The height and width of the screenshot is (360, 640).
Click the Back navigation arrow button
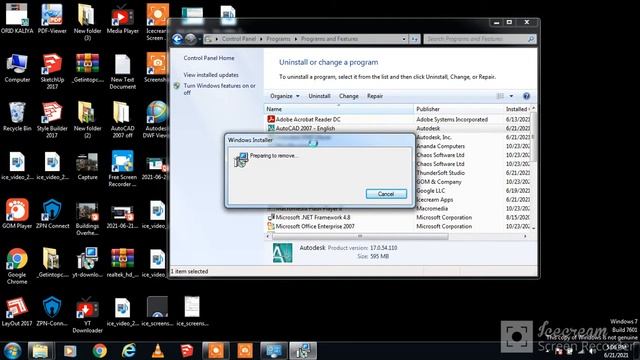177,39
